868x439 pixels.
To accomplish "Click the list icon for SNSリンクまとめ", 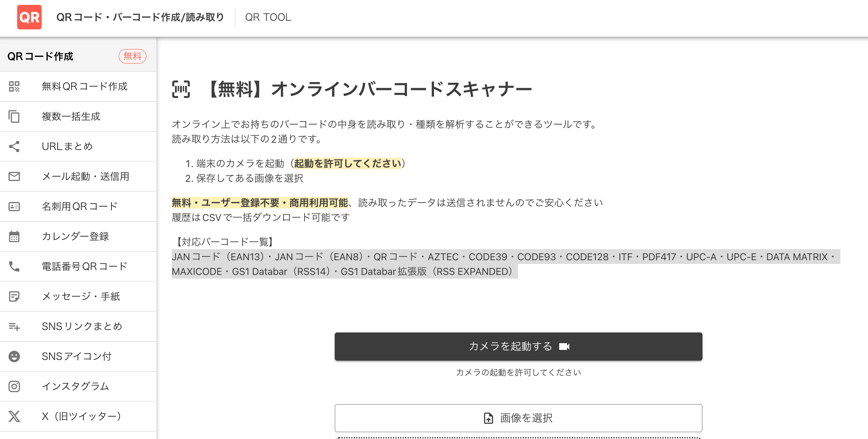I will [15, 326].
